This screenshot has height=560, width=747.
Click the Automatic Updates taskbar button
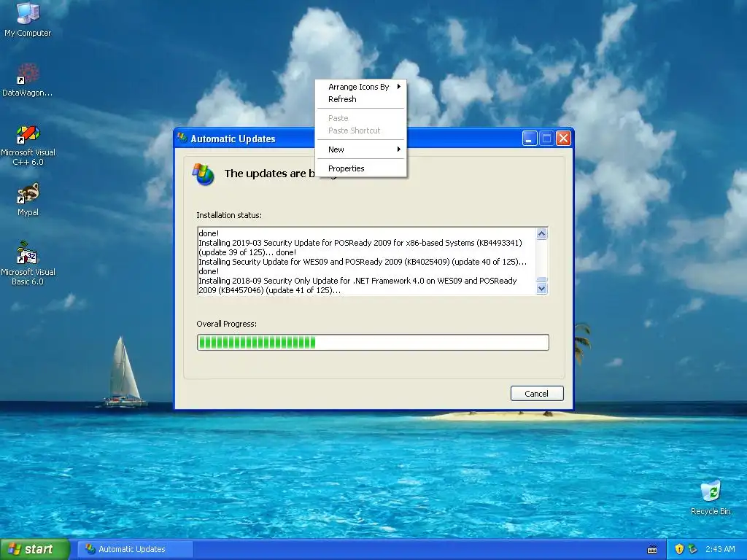pos(135,549)
